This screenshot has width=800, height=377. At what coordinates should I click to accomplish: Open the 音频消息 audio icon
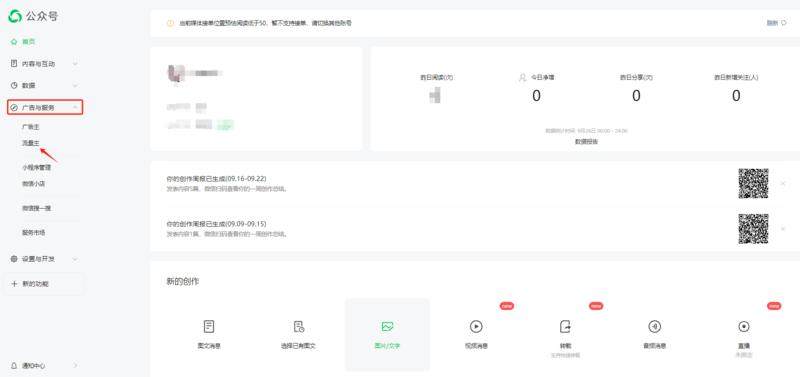(x=654, y=326)
